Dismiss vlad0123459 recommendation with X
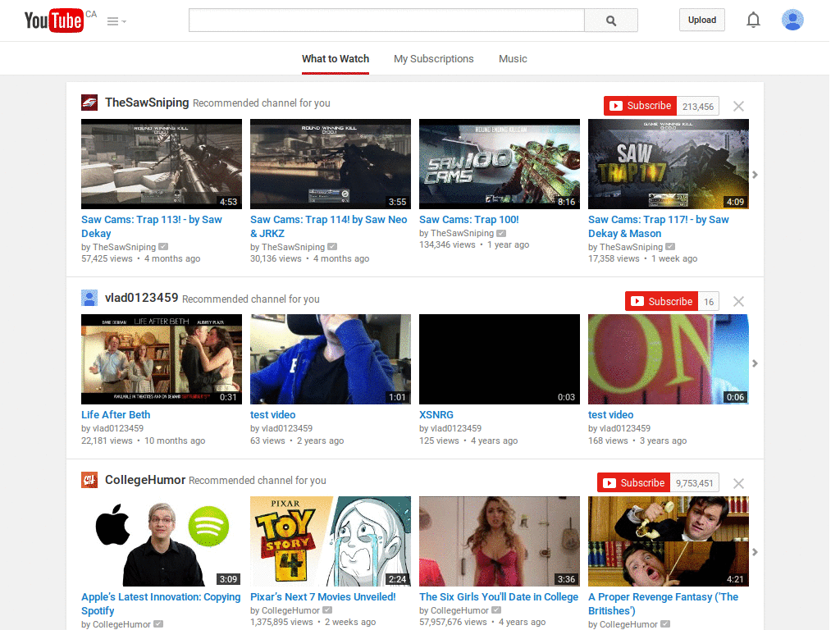This screenshot has width=840, height=630. tap(738, 302)
